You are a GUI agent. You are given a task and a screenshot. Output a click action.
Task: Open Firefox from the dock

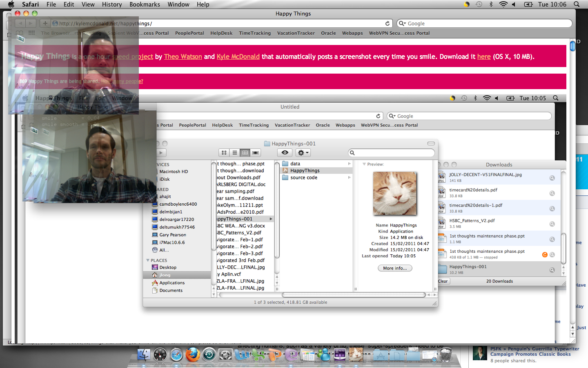pos(193,355)
